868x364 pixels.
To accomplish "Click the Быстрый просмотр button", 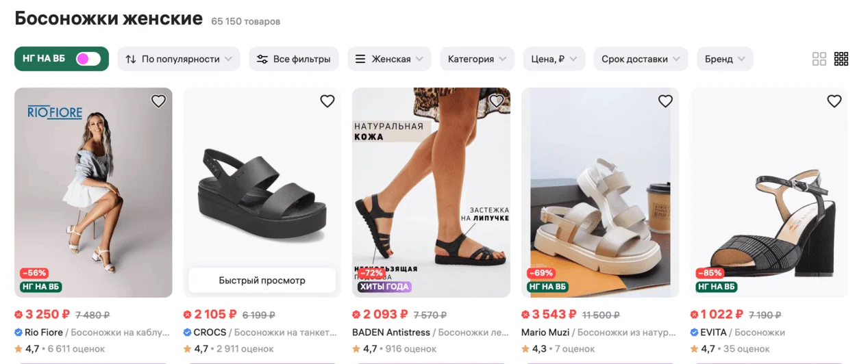I will (x=262, y=281).
